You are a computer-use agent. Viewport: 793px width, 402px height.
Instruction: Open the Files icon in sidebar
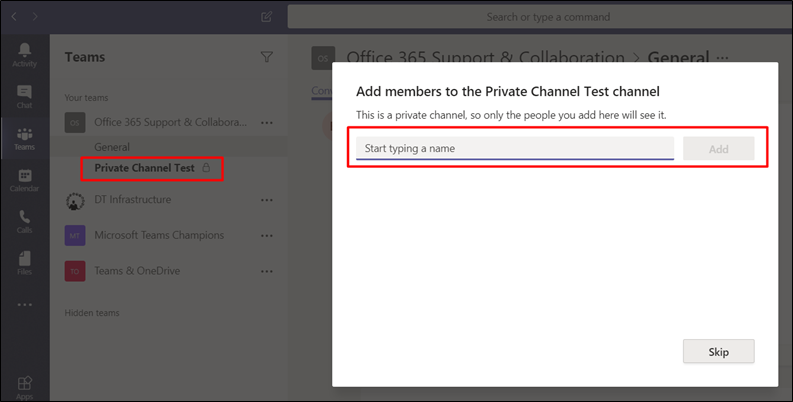point(24,263)
